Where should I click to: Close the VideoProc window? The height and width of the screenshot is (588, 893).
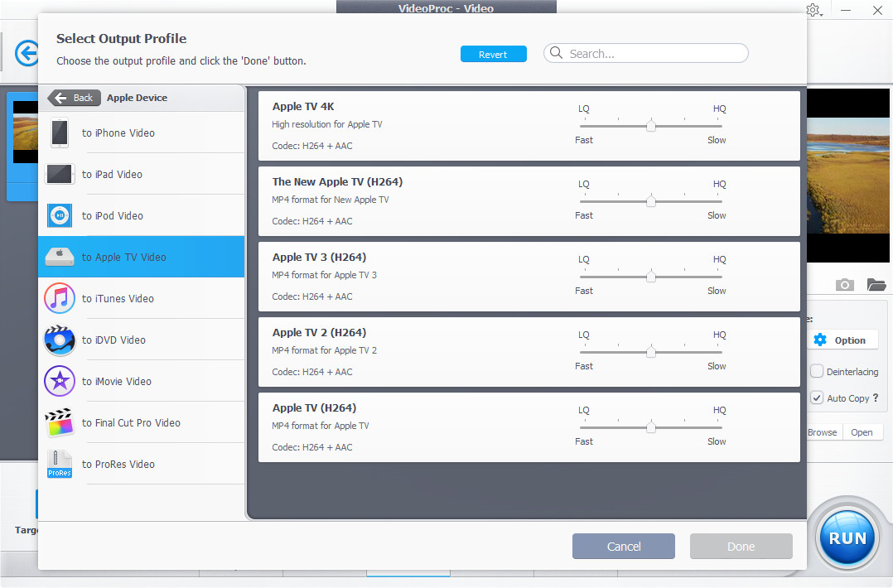click(x=877, y=10)
